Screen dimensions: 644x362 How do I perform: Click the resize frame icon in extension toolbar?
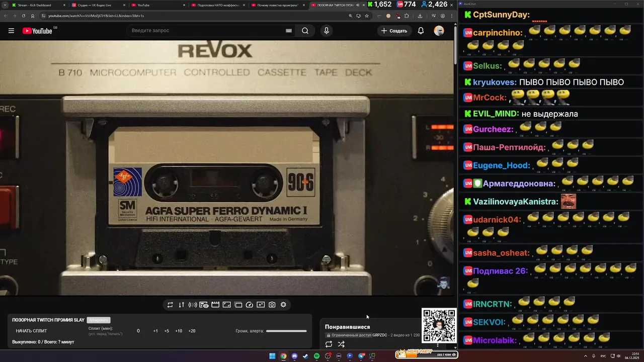click(227, 305)
